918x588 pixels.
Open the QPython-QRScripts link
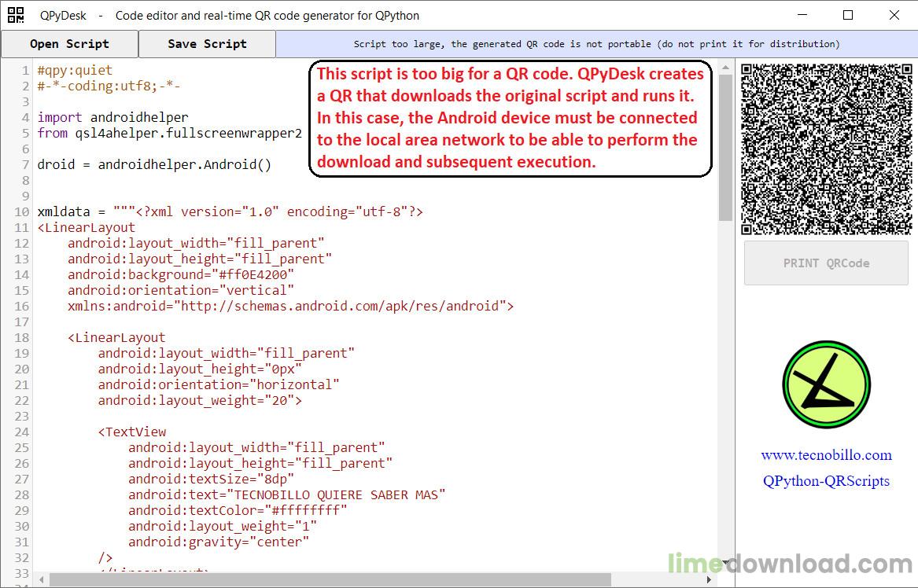tap(826, 481)
